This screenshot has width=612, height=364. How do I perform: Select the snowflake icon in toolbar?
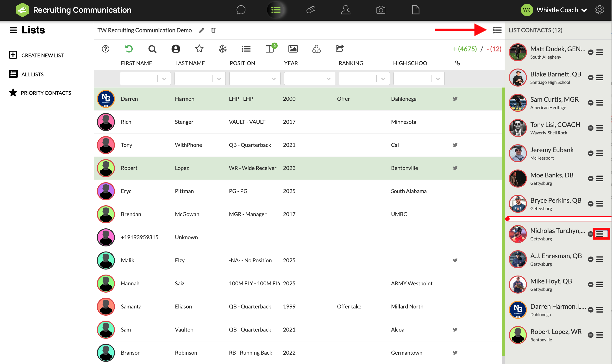coord(223,49)
